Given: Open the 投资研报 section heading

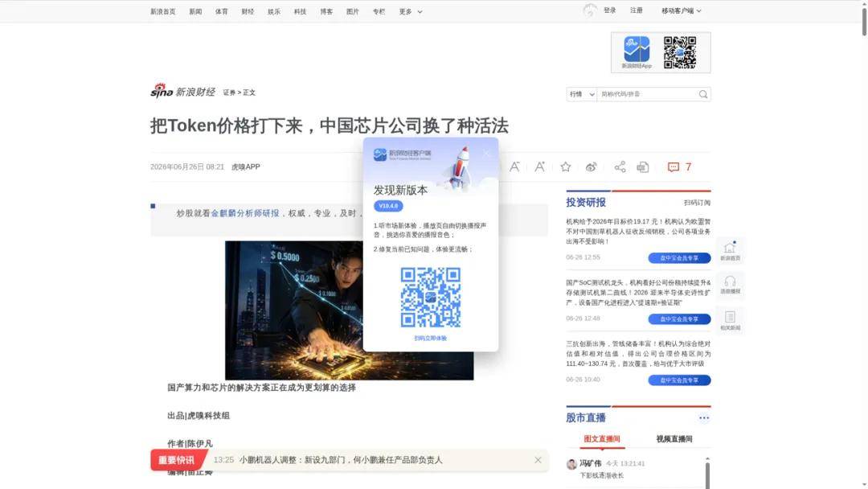Looking at the screenshot, I should point(586,203).
